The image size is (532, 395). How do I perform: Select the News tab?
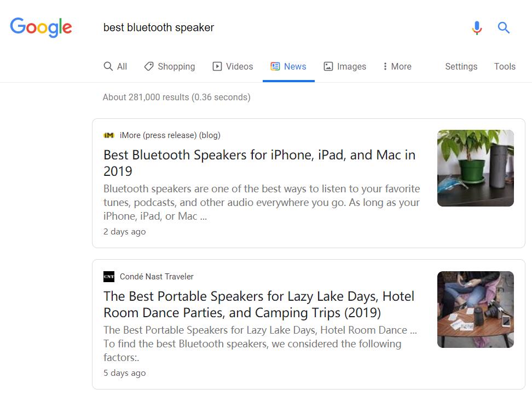tap(288, 66)
